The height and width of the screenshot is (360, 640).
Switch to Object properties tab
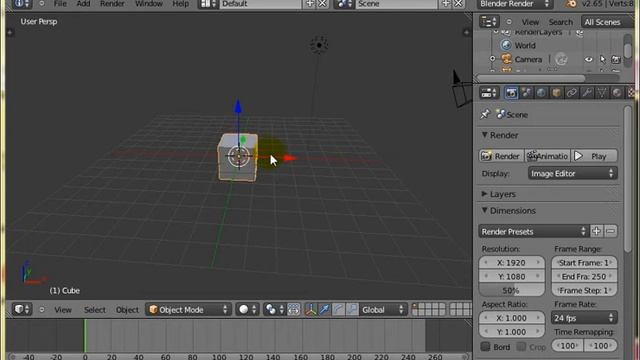pyautogui.click(x=556, y=93)
